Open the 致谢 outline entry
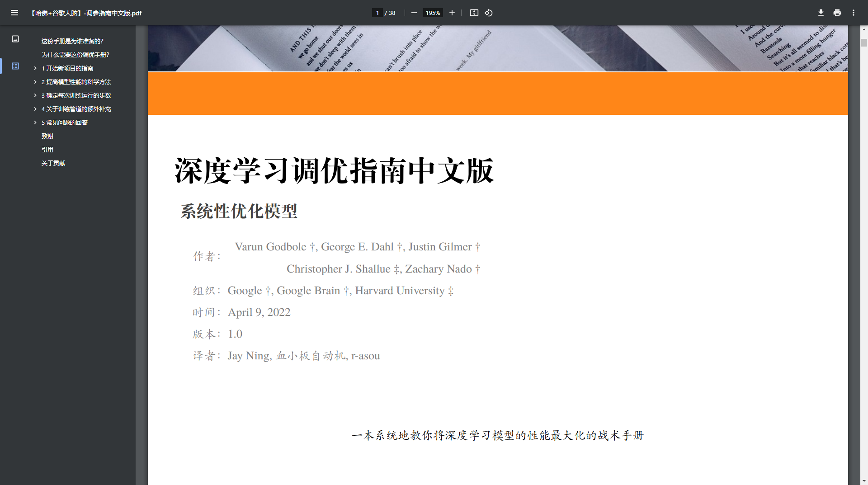The width and height of the screenshot is (868, 485). (47, 136)
